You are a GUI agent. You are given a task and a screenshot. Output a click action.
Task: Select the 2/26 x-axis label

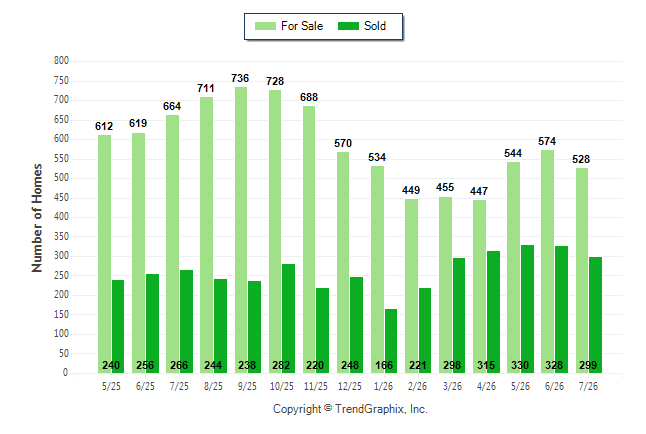point(418,387)
